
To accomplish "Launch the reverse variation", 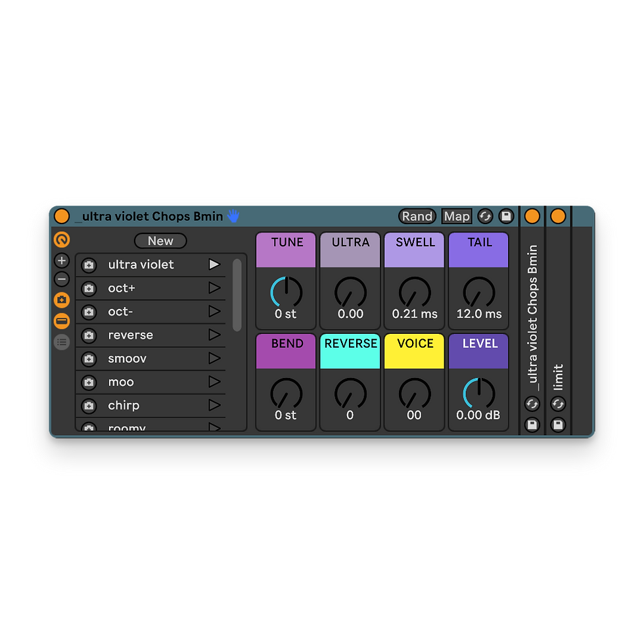I will click(214, 334).
